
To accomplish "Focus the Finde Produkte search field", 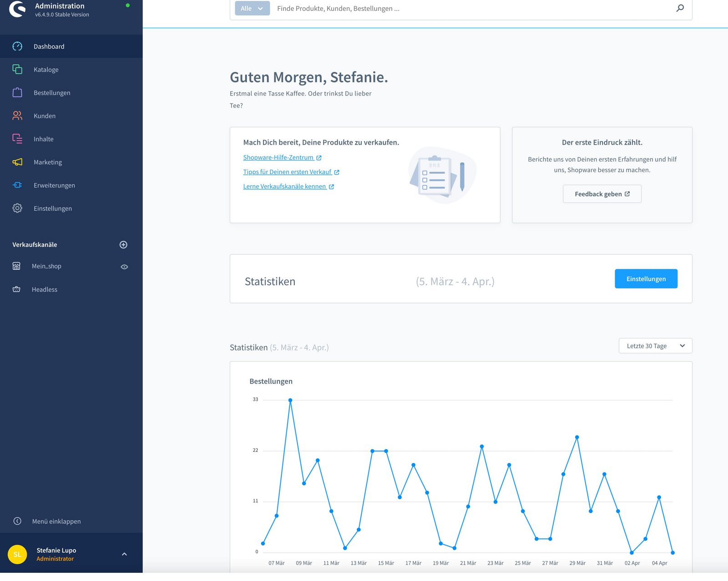I will [473, 8].
